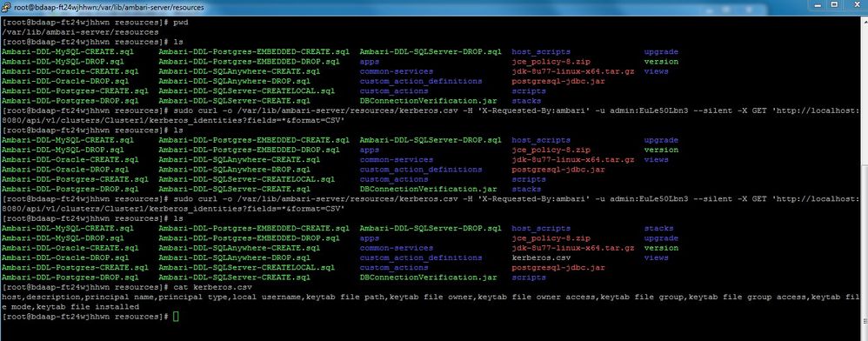Click the window title root@bdaap-ft24wjhhwn path
Image resolution: width=868 pixels, height=341 pixels.
[x=109, y=8]
